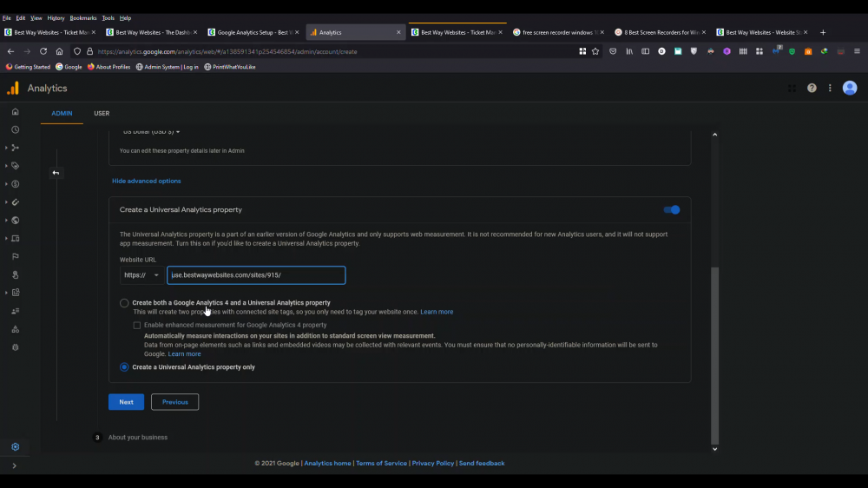868x488 pixels.
Task: Click the vertical scrollbar thumb
Action: point(714,356)
